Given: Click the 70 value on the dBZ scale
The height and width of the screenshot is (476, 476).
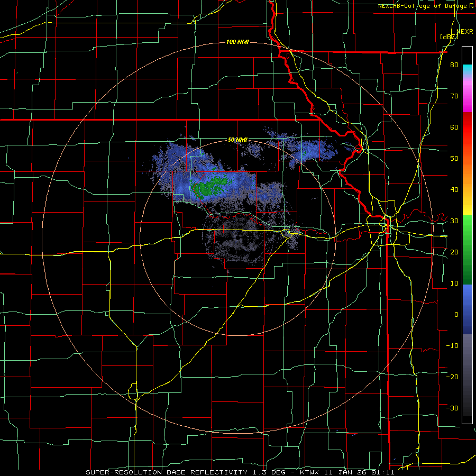Looking at the screenshot, I should click(x=454, y=96).
